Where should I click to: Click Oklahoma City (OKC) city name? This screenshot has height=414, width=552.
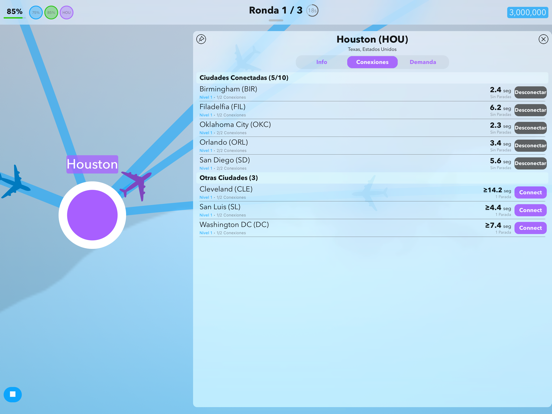pos(235,125)
